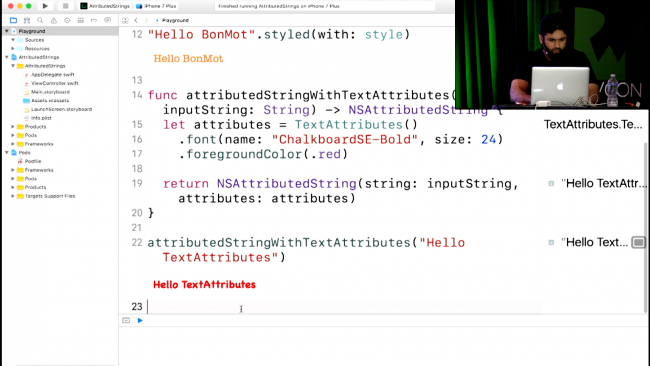This screenshot has width=650, height=366.
Task: Click the .foregroundColor(.red) code line
Action: click(263, 154)
